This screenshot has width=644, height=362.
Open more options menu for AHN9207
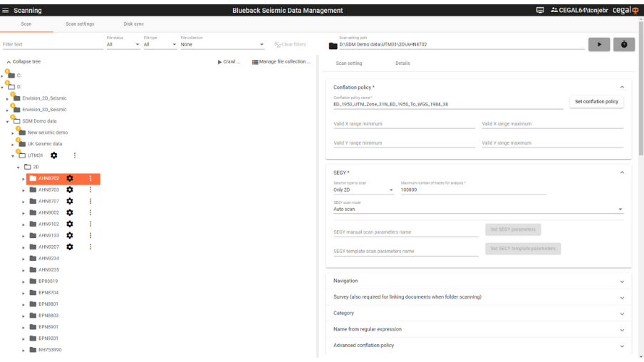(x=90, y=247)
